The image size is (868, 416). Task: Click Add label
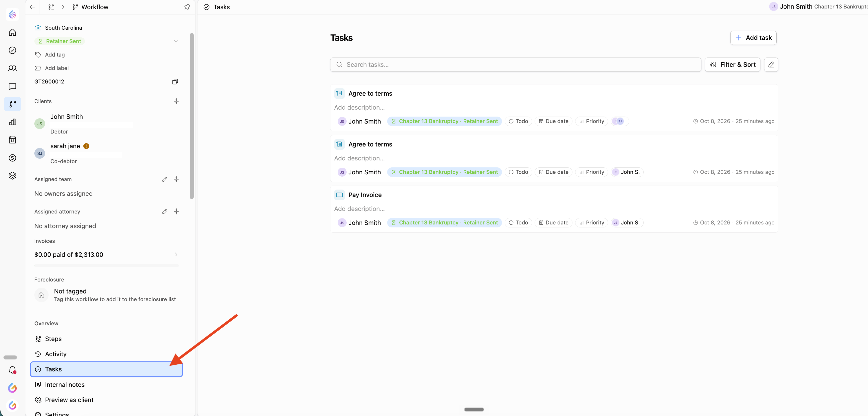(x=52, y=68)
